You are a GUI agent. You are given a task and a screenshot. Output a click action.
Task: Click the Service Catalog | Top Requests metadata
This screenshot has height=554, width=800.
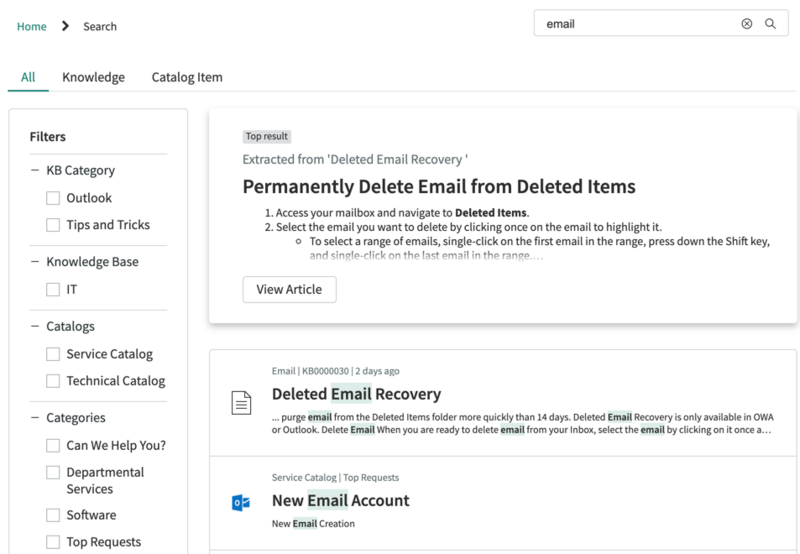335,477
